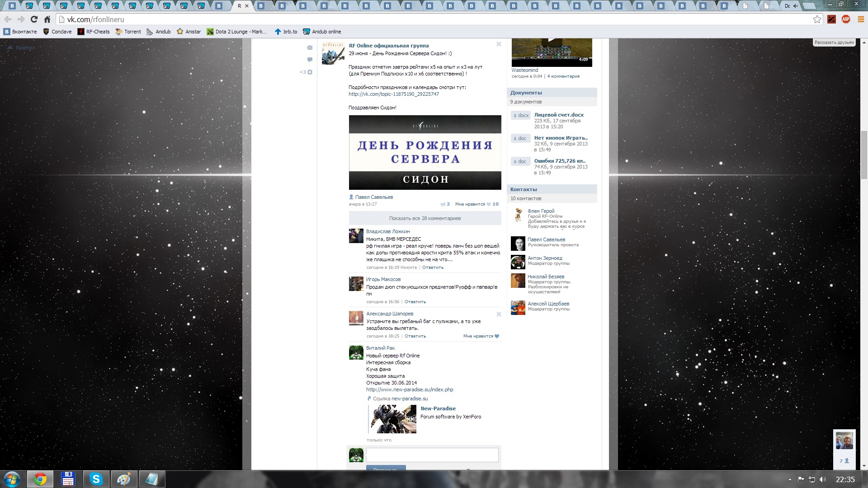This screenshot has width=868, height=488.
Task: Switch to the Dc tab with audio
Action: click(790, 6)
